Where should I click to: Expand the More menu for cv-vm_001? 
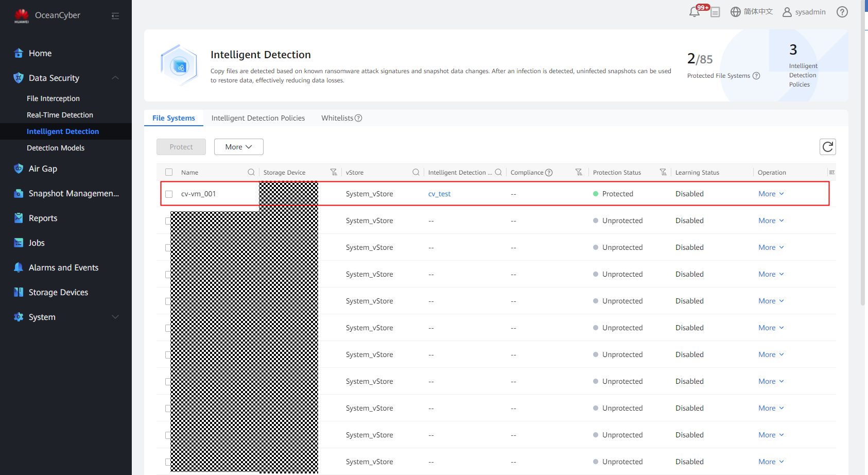tap(771, 194)
